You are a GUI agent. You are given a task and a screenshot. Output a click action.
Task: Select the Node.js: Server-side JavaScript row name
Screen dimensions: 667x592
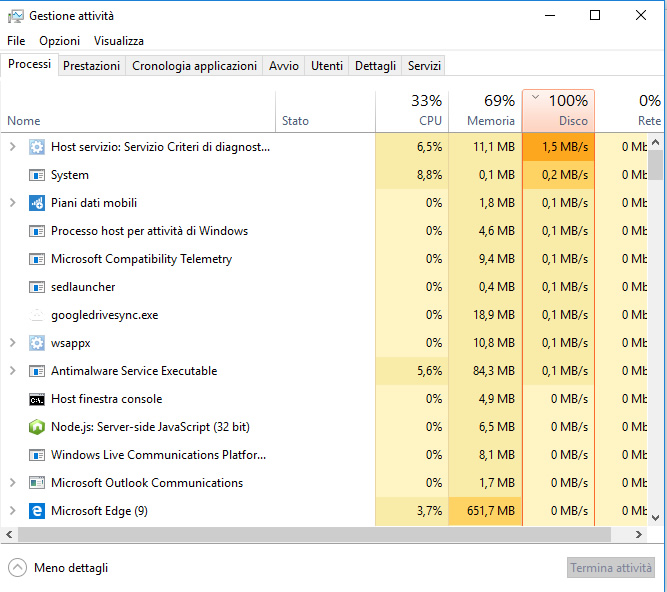150,427
